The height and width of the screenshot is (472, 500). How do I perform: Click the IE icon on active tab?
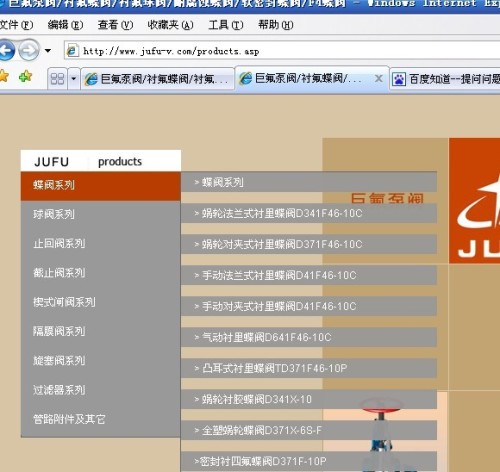click(x=245, y=79)
